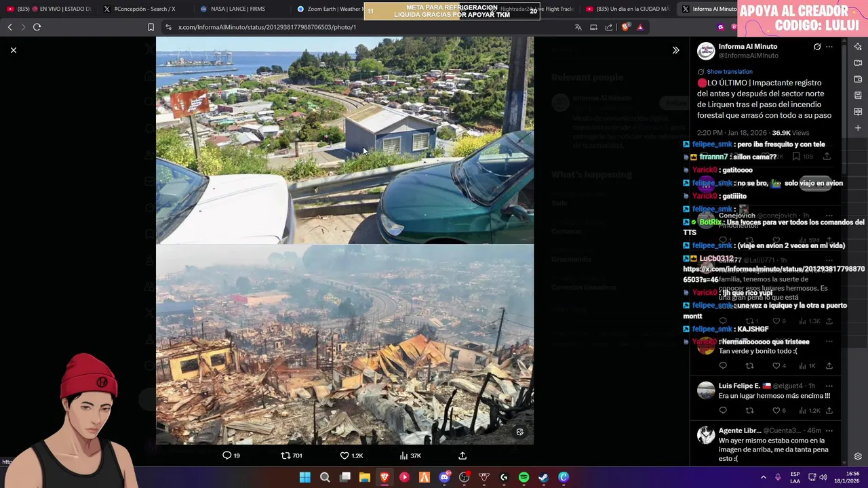Click the ESP LAA language indicator

tap(795, 477)
